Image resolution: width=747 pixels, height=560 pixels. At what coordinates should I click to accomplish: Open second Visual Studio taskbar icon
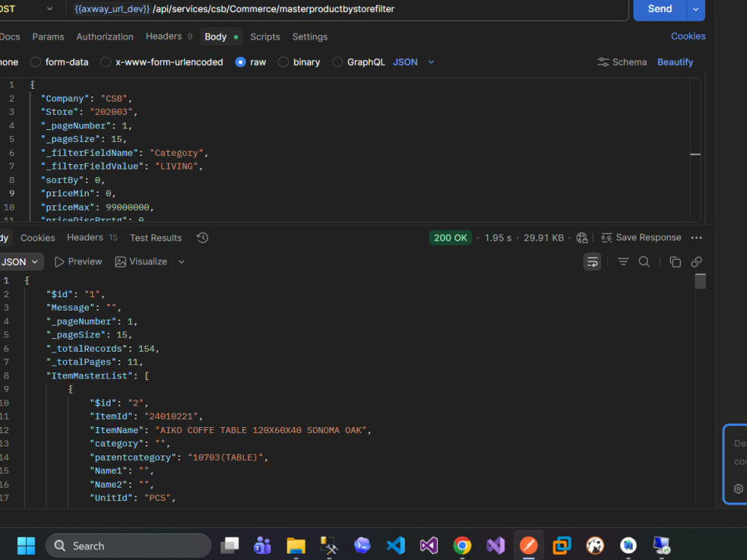495,545
